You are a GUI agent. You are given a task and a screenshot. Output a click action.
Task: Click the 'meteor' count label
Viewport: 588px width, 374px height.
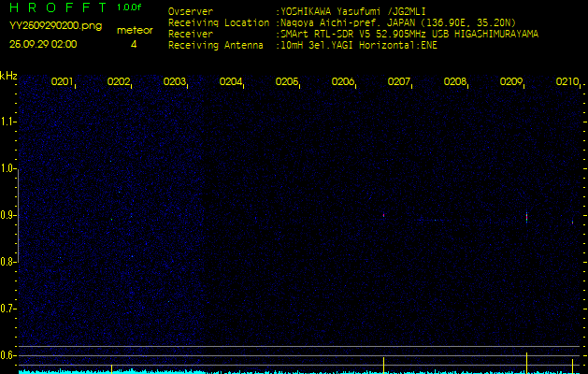point(135,30)
